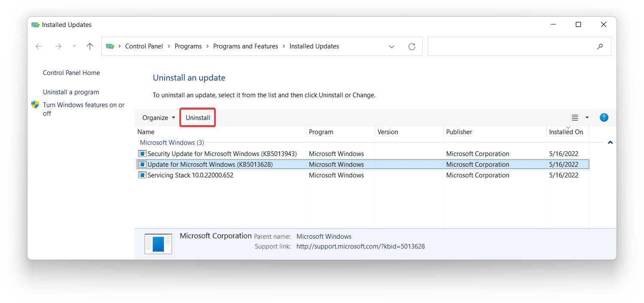Click the Servicing Stack 10.0.22000.652 item icon

pyautogui.click(x=142, y=175)
